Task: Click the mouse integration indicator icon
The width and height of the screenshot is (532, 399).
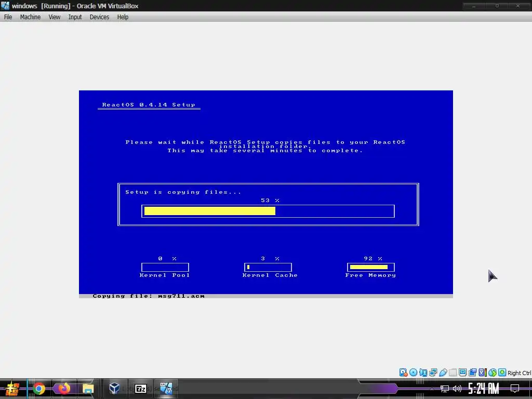Action: click(x=493, y=373)
